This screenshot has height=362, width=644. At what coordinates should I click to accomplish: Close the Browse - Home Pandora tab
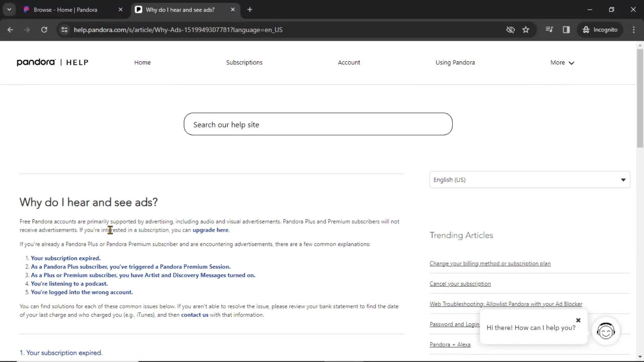(x=121, y=10)
